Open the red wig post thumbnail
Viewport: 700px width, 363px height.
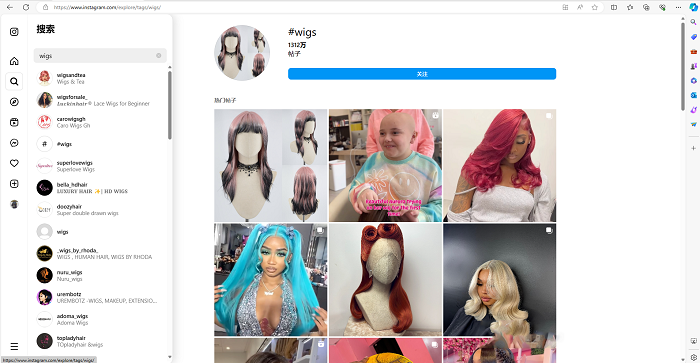pyautogui.click(x=500, y=166)
